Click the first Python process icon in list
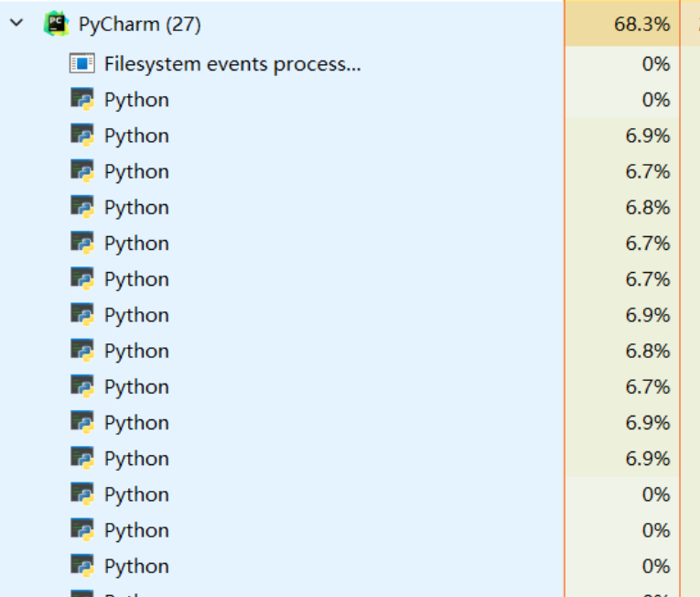700x597 pixels. [82, 100]
